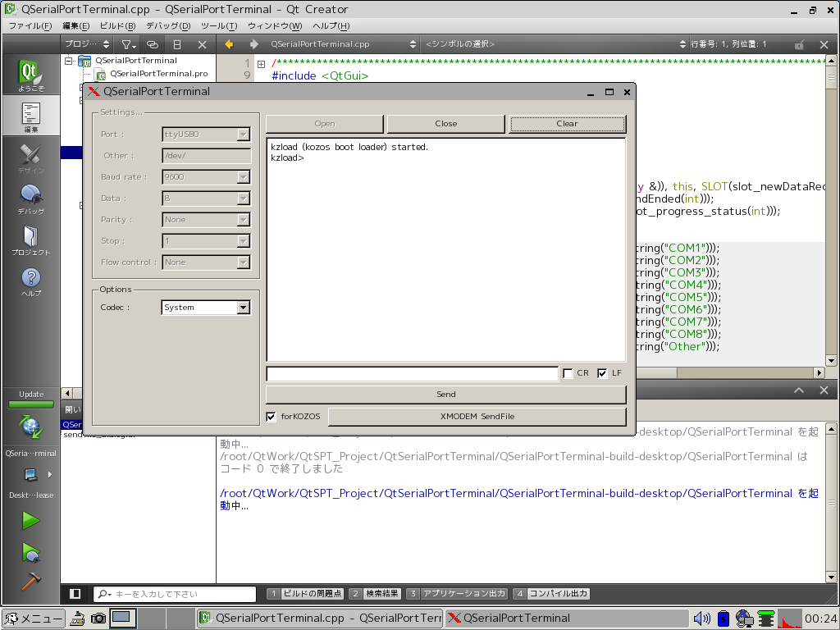This screenshot has width=840, height=630.
Task: Click the green Run button
Action: click(30, 520)
